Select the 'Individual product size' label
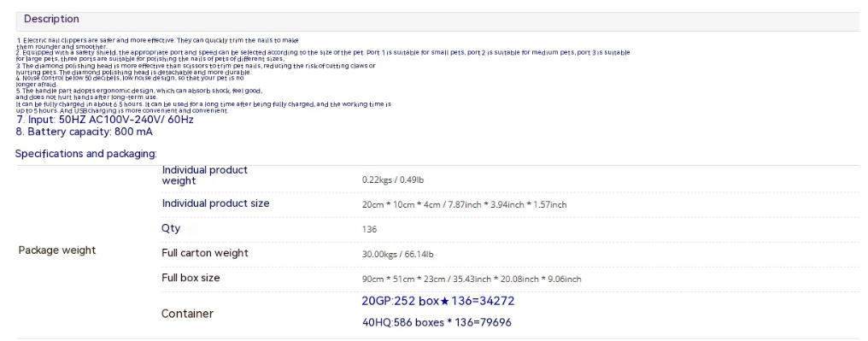This screenshot has width=868, height=341. click(216, 203)
